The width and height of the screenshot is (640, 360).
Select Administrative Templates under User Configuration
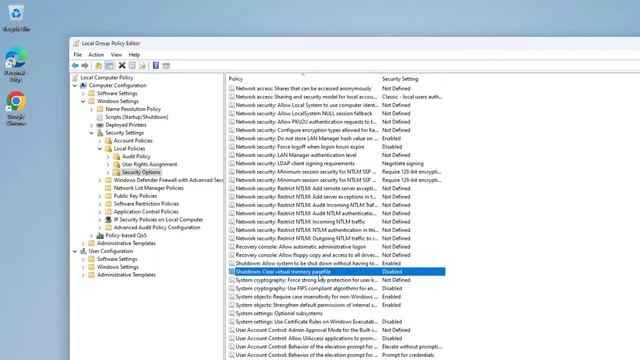coord(126,275)
